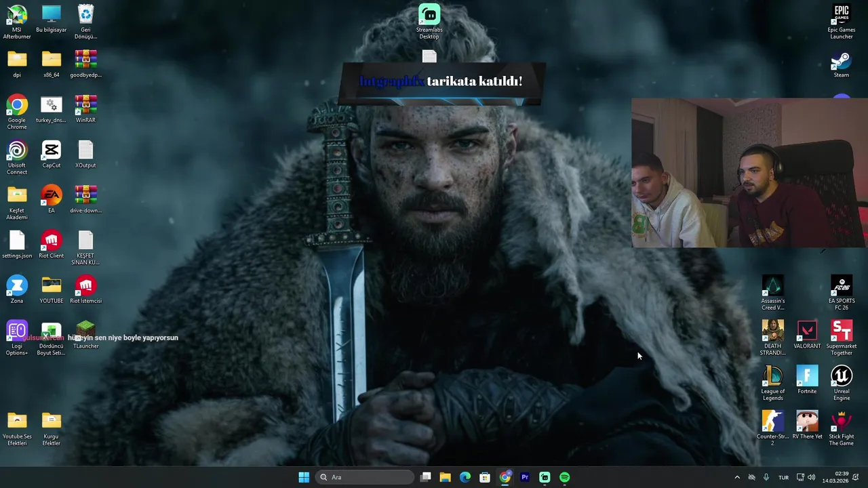Viewport: 868px width, 488px height.
Task: Select the Dördüncü Boyut Seti file
Action: point(52,338)
